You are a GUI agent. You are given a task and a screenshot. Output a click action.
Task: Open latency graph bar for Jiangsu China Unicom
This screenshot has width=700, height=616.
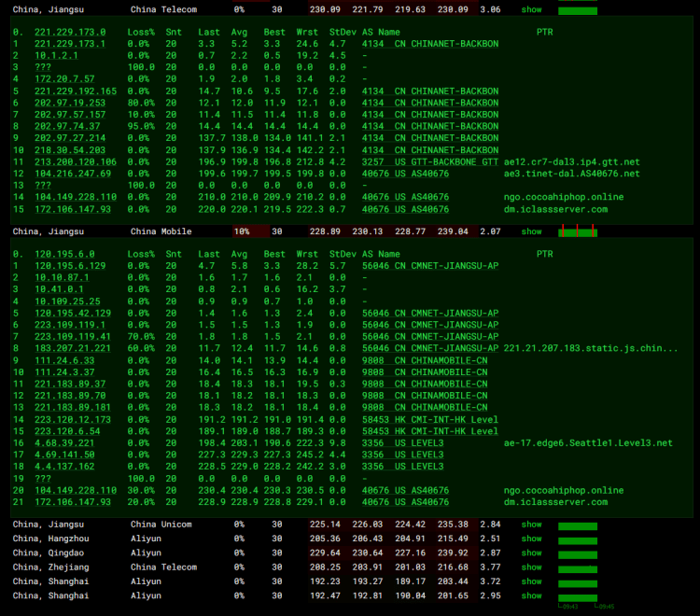point(577,525)
